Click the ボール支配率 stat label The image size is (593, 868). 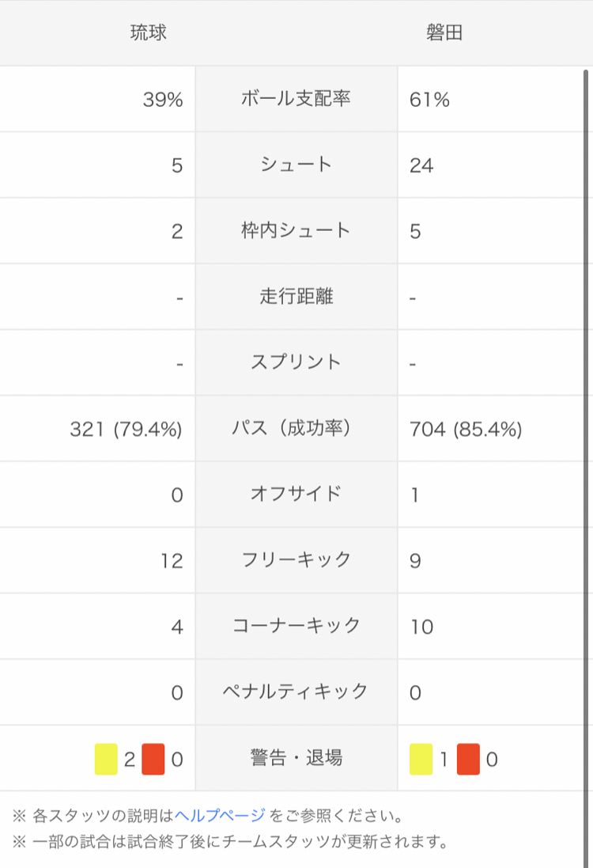(x=296, y=100)
